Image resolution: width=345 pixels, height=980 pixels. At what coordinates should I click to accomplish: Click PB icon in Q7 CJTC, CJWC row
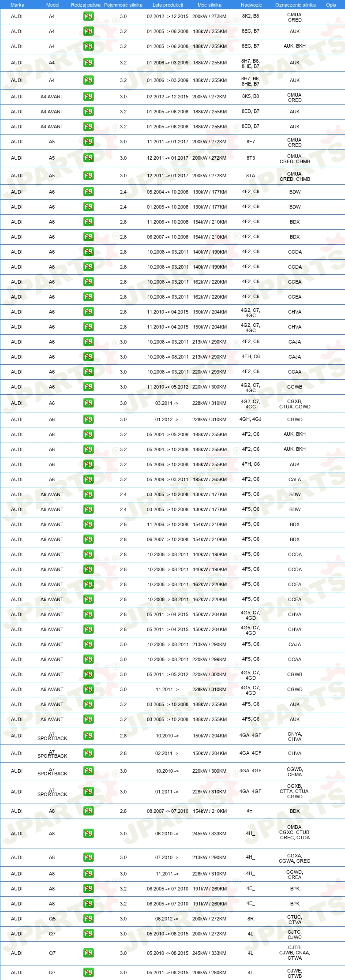pos(88,934)
